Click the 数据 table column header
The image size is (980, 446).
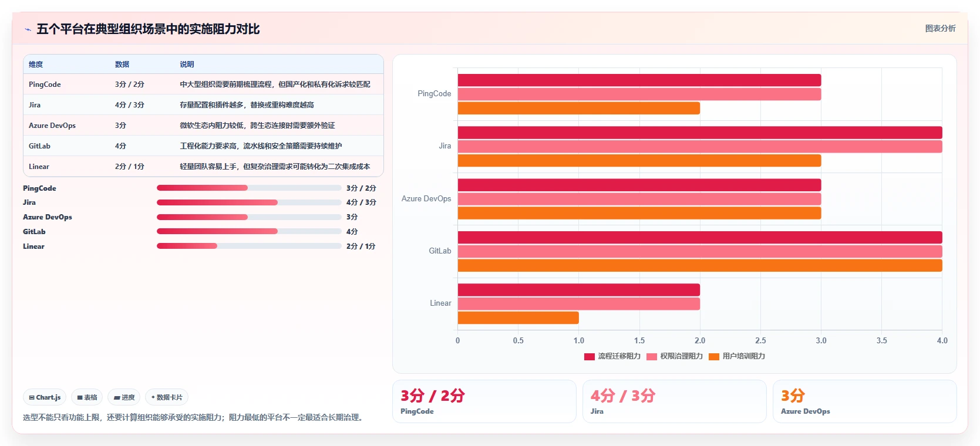122,65
